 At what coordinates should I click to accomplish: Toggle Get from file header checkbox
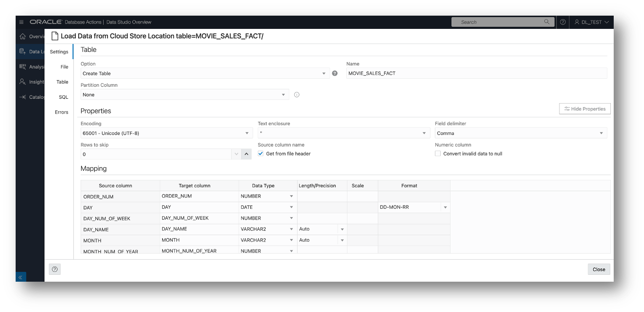pos(260,154)
